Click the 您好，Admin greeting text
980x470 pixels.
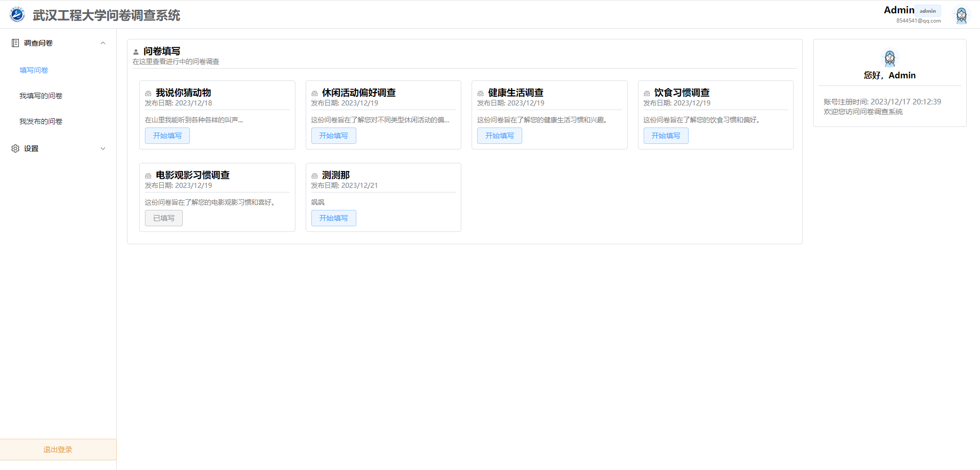890,75
